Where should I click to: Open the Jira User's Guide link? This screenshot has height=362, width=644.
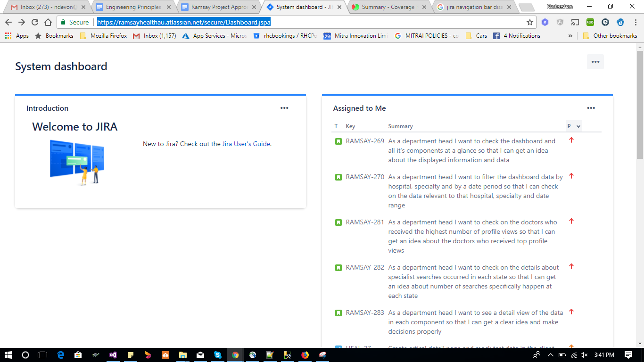point(246,144)
